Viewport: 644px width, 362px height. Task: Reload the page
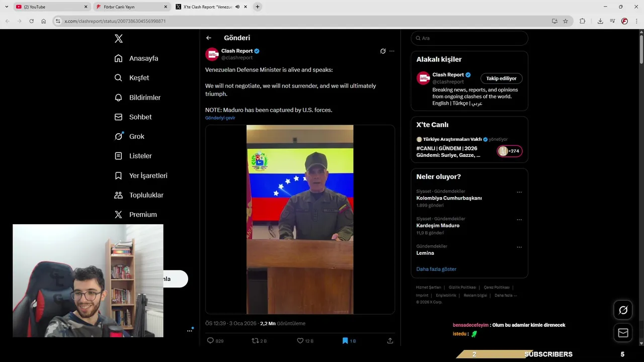(31, 21)
